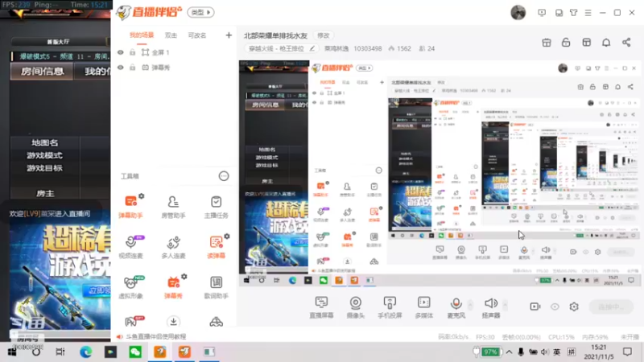644x362 pixels.
Task: Open settings gear near the start button
Action: point(574,306)
